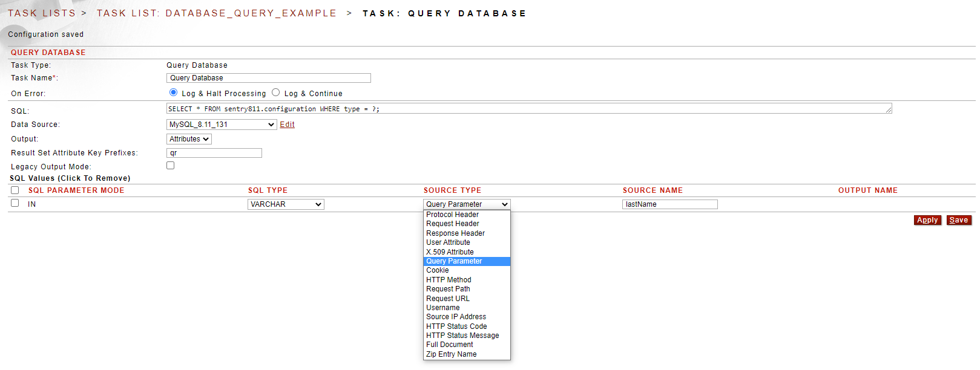980x370 pixels.
Task: Click into the SQL query text area
Action: (529, 108)
